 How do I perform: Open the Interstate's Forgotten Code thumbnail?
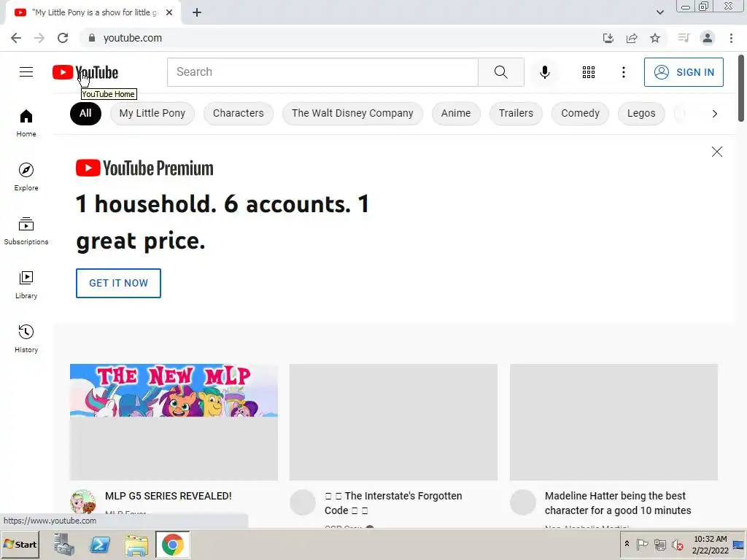point(393,422)
